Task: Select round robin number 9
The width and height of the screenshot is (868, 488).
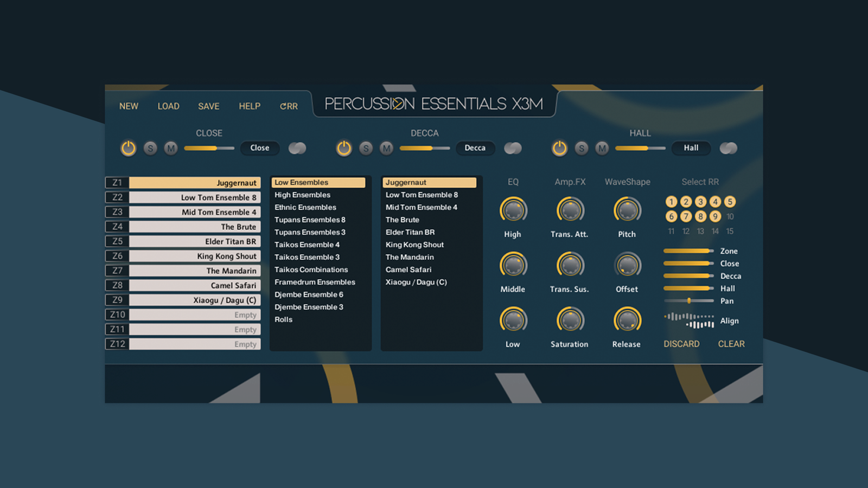Action: pyautogui.click(x=716, y=216)
